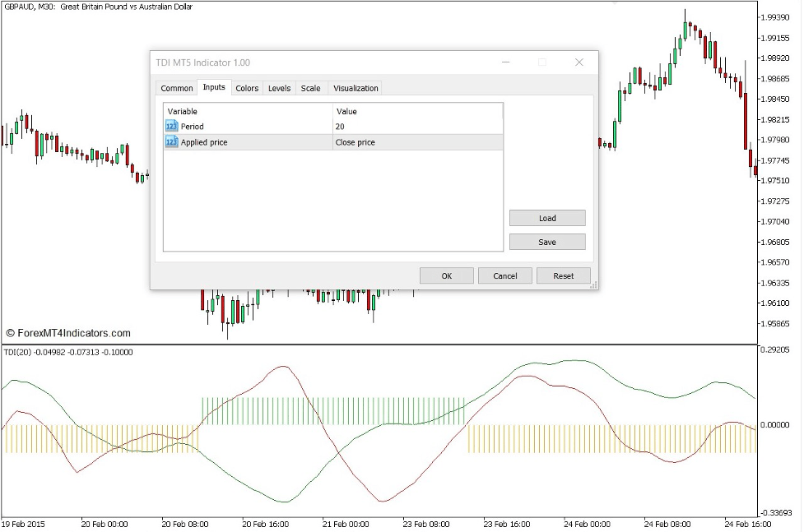Click the numeric icon next to Period
This screenshot has height=532, width=804.
[x=170, y=126]
